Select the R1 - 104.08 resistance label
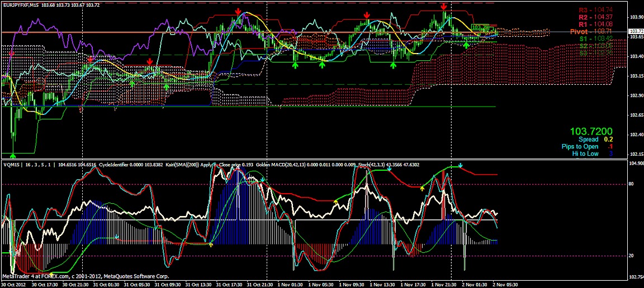The width and height of the screenshot is (644, 288). pyautogui.click(x=595, y=25)
